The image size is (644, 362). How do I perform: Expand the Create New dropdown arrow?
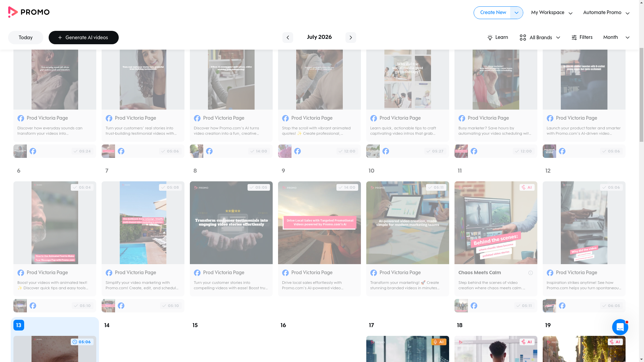click(x=516, y=13)
